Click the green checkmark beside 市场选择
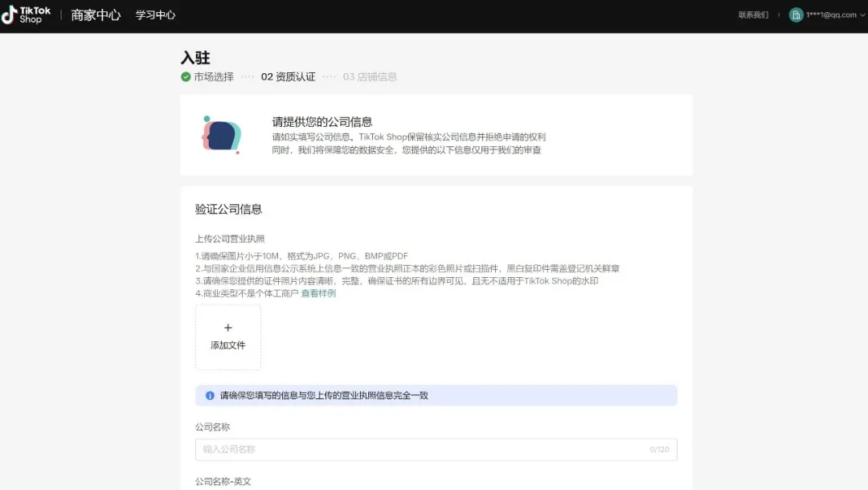The height and width of the screenshot is (490, 868). point(185,77)
